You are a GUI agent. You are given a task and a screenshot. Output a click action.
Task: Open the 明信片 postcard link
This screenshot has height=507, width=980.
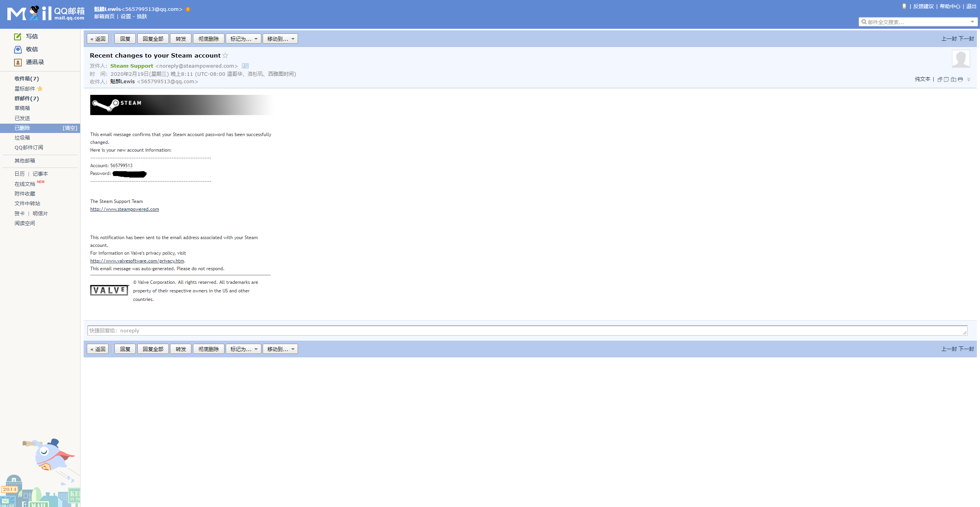(40, 213)
